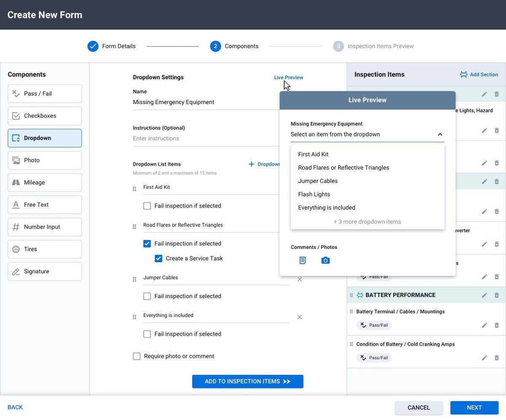Remove Jumper Cables using its X icon
506x420 pixels.
click(299, 279)
